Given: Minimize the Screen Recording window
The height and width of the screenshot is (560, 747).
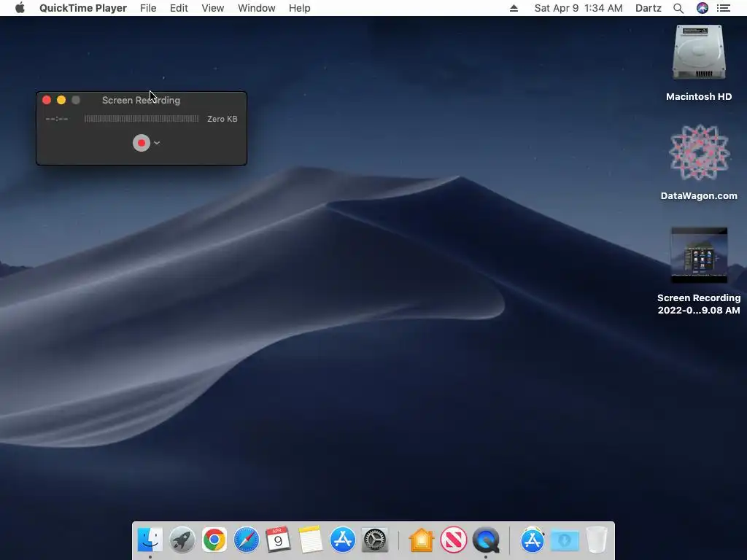Looking at the screenshot, I should 61,100.
